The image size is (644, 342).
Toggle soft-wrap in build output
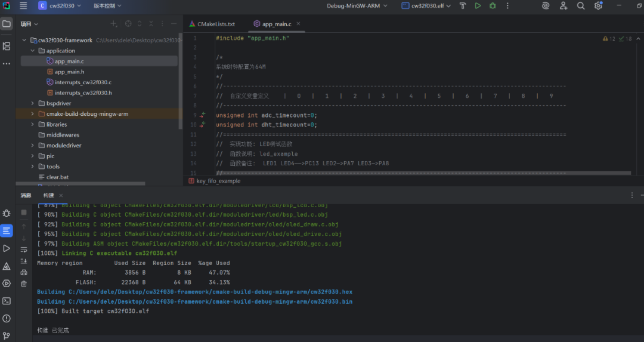(24, 249)
